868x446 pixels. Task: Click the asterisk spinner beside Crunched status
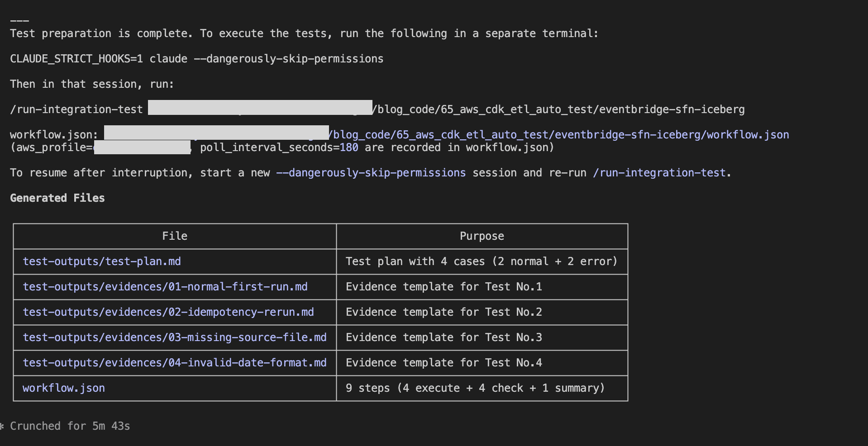pyautogui.click(x=3, y=426)
